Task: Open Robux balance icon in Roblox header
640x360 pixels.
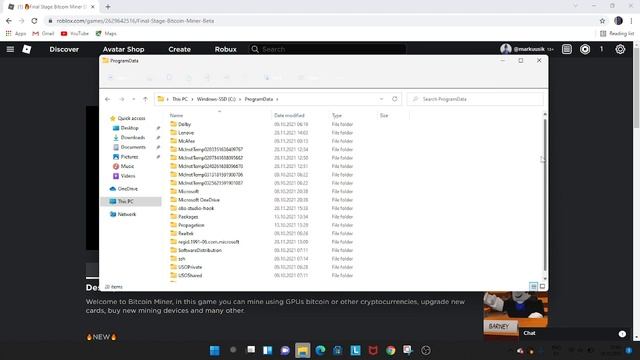Action: [585, 49]
